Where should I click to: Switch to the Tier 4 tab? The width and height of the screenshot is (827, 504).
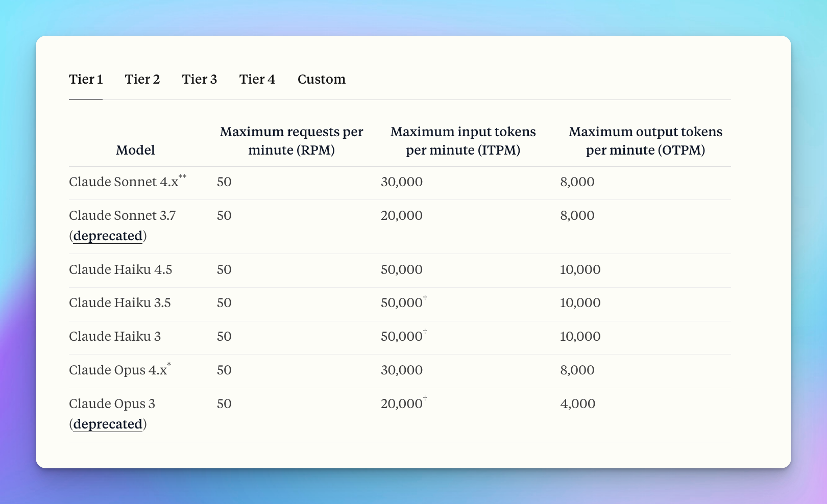pyautogui.click(x=257, y=80)
